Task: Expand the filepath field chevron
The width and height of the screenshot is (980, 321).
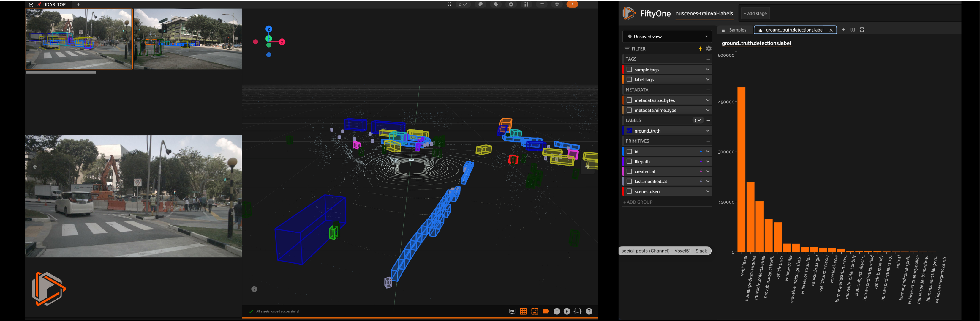Action: click(x=708, y=161)
